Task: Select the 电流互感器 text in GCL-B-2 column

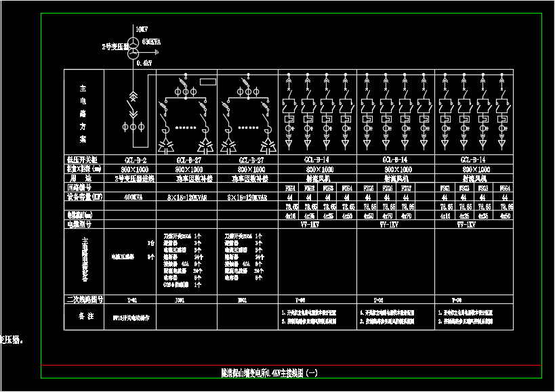Action: point(123,257)
